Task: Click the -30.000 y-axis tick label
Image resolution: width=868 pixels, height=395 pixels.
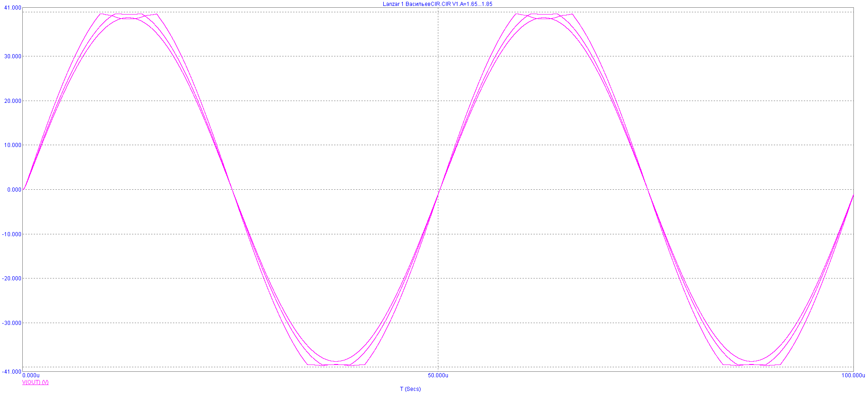Action: click(12, 323)
